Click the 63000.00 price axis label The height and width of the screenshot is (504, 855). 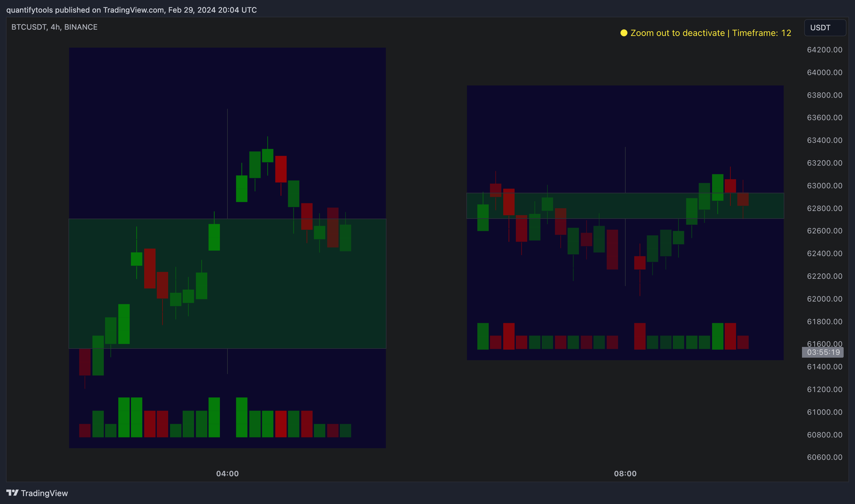pyautogui.click(x=825, y=186)
